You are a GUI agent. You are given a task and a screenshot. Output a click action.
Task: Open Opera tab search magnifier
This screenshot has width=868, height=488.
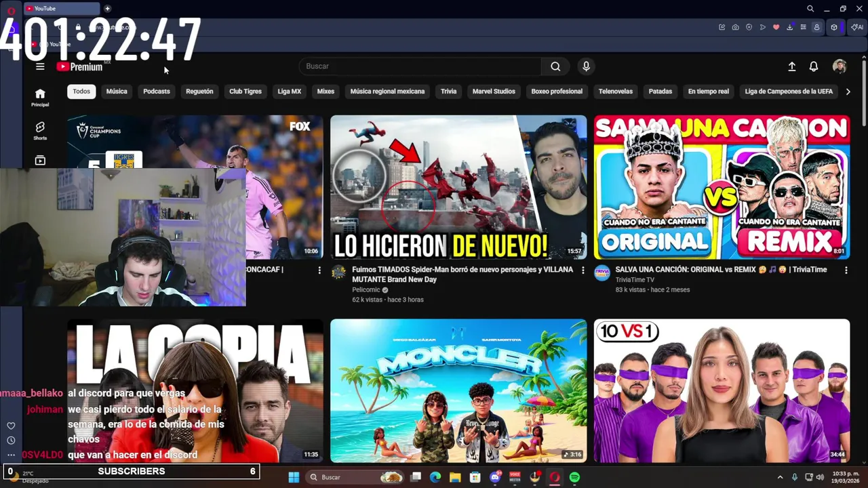point(810,9)
